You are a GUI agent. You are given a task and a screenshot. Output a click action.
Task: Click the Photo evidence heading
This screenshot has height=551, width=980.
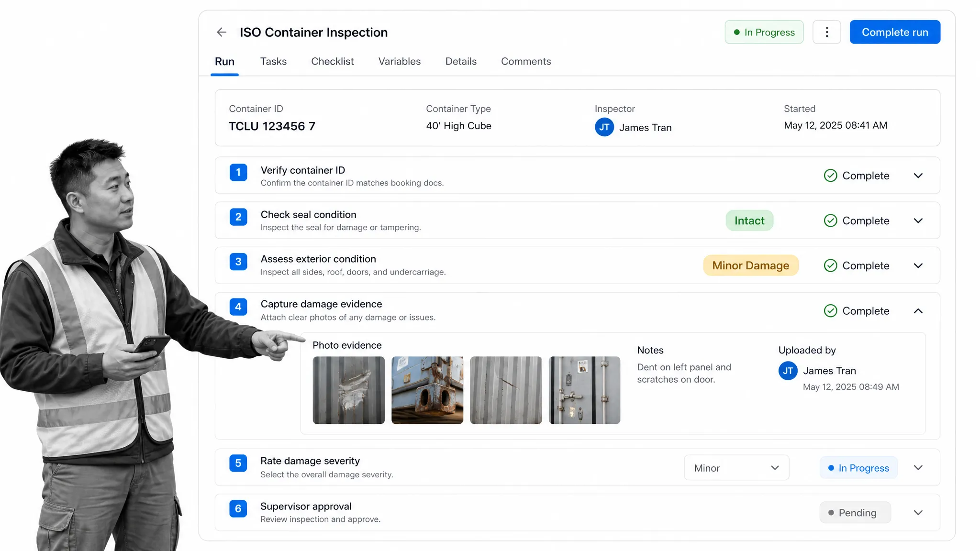pyautogui.click(x=347, y=345)
